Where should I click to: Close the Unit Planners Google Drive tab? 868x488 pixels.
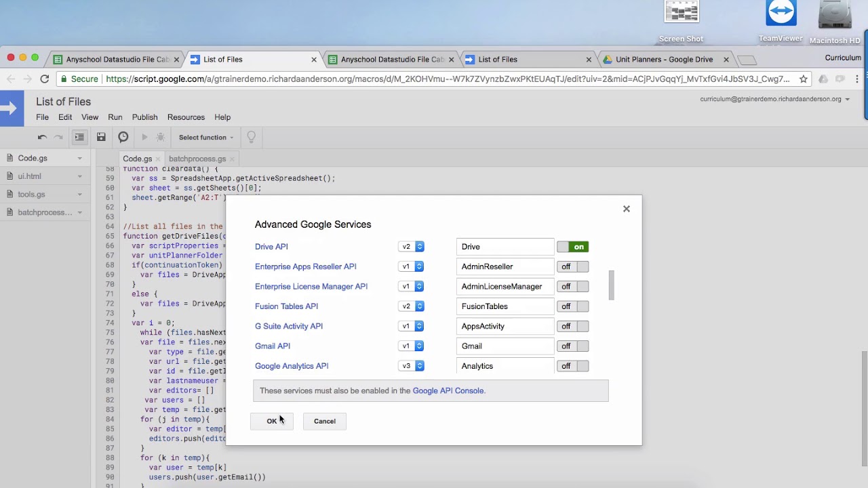(x=726, y=60)
